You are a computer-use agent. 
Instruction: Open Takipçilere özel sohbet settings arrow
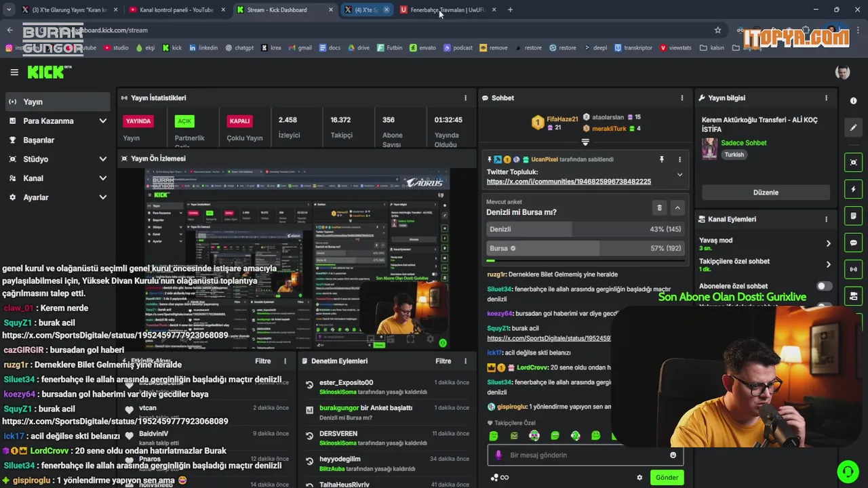click(828, 264)
